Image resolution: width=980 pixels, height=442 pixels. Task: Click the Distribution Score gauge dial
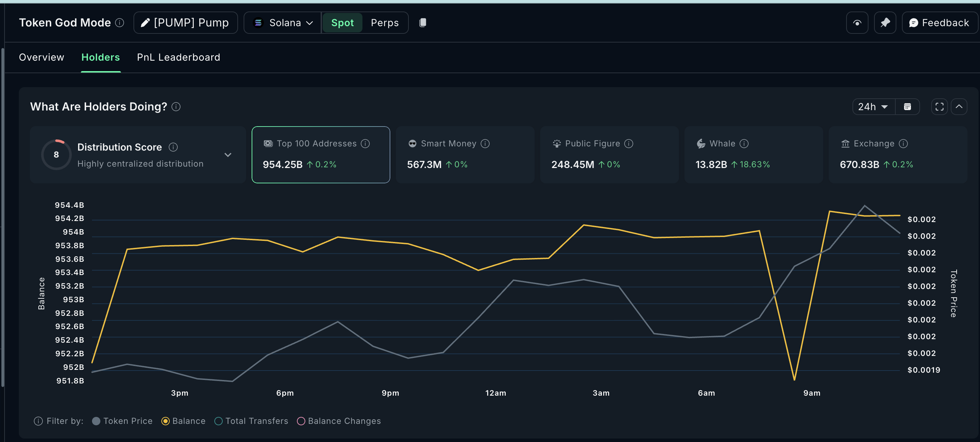pos(56,154)
